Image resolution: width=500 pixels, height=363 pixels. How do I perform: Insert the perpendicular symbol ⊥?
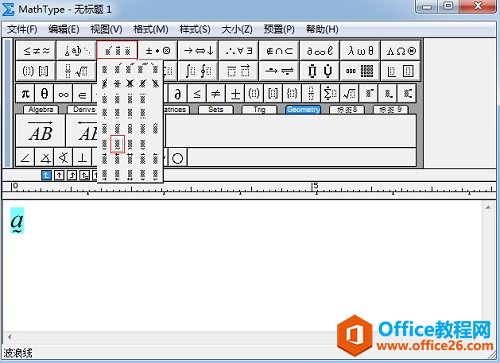point(82,158)
